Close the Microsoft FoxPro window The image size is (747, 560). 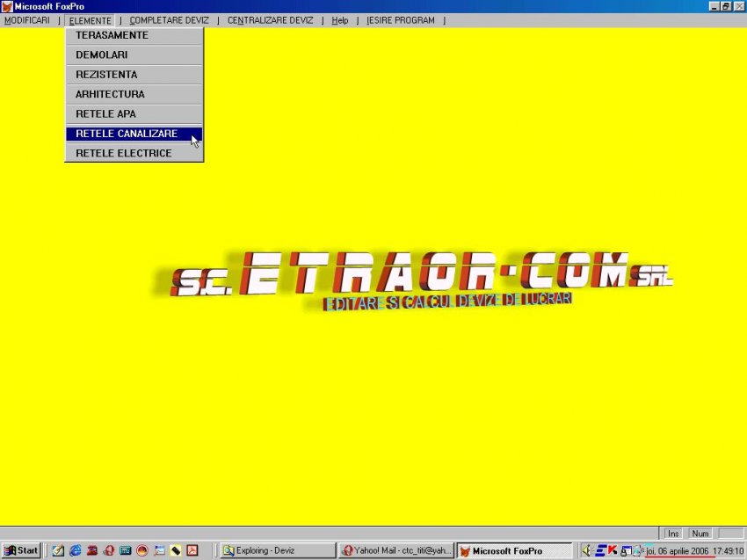pyautogui.click(x=739, y=7)
